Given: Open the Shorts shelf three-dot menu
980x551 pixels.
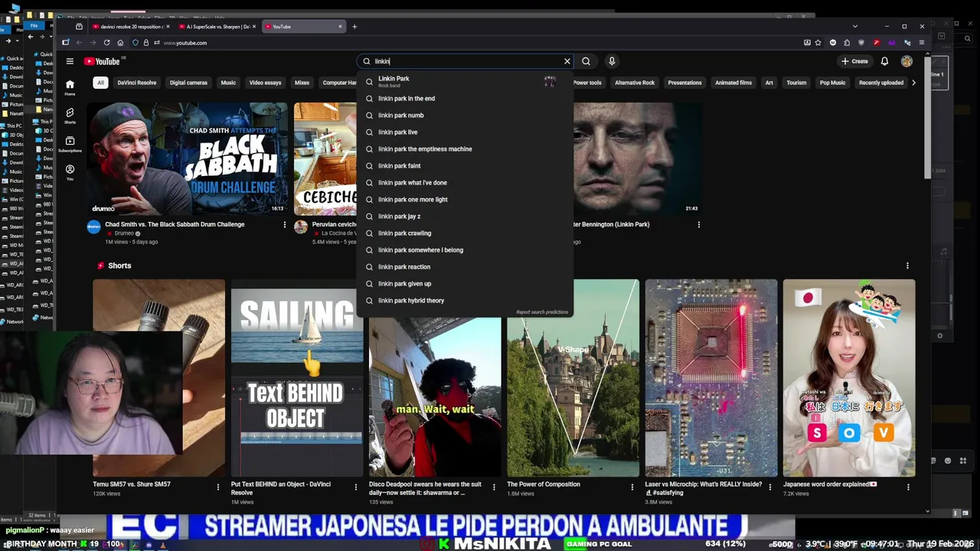Looking at the screenshot, I should (907, 266).
